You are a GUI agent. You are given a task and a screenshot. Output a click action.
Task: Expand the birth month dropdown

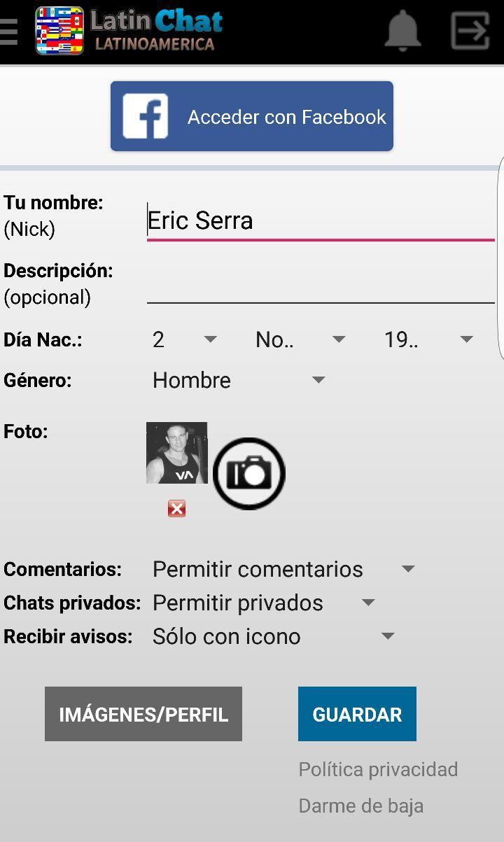[x=300, y=339]
